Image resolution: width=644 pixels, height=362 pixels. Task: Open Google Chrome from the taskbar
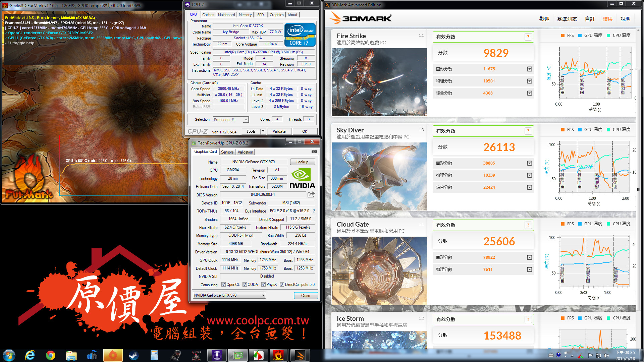(51, 355)
